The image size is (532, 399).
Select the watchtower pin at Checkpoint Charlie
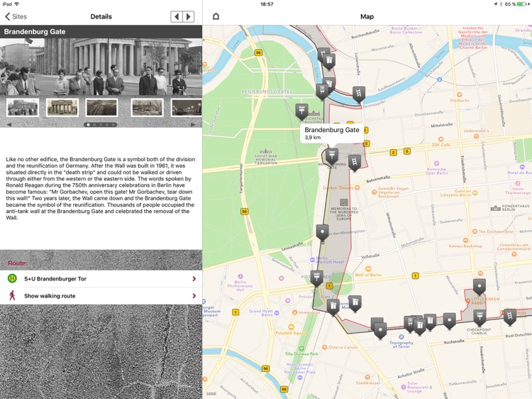pyautogui.click(x=480, y=317)
